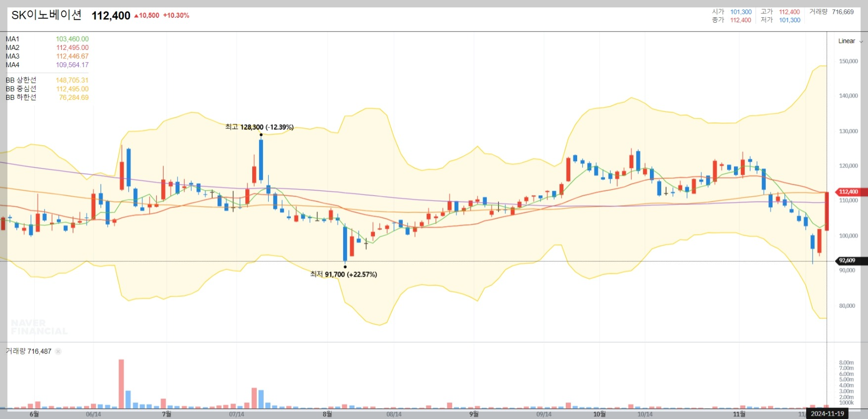Click the 80,000 price axis label
868x419 pixels.
click(x=847, y=306)
